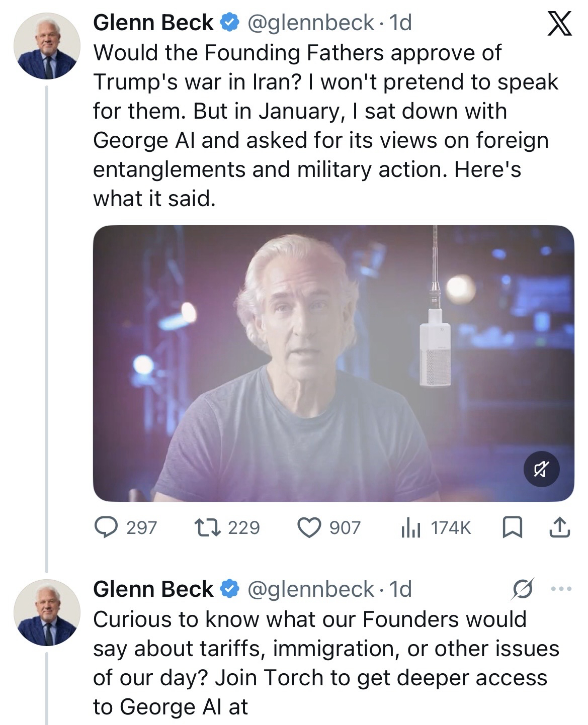Open the three-dots more menu on second tweet
Screen dimensions: 588x725
pyautogui.click(x=561, y=589)
